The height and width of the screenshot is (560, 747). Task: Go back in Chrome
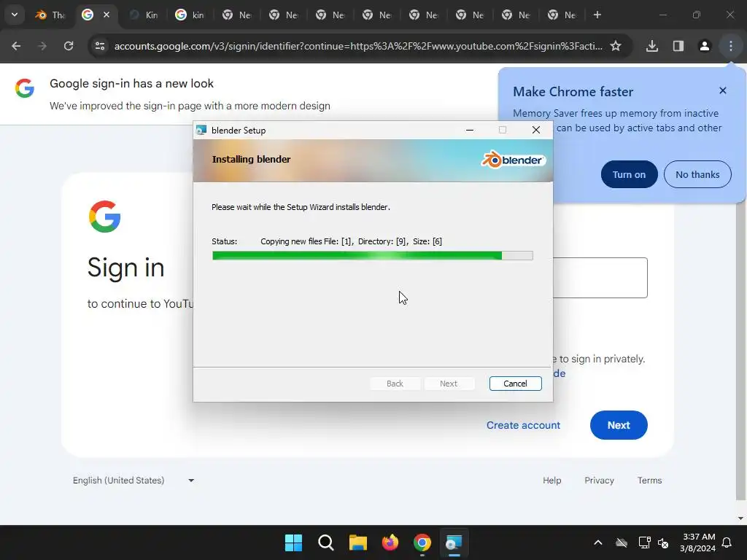pos(16,46)
